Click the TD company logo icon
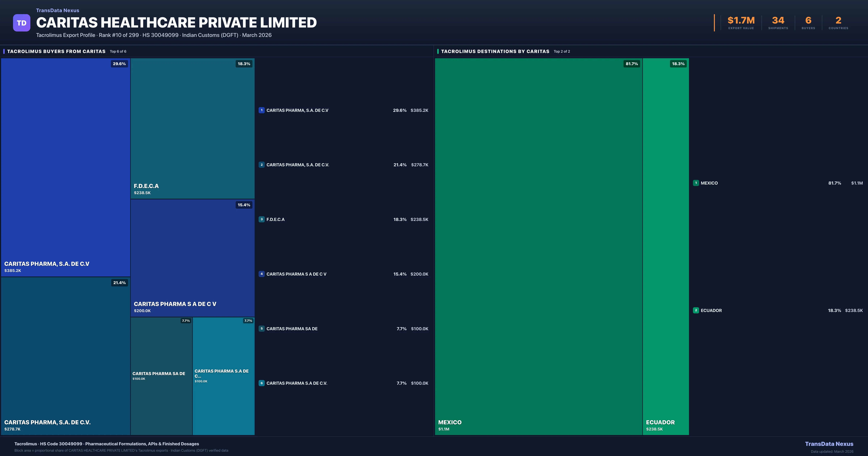Image resolution: width=868 pixels, height=456 pixels. (22, 22)
